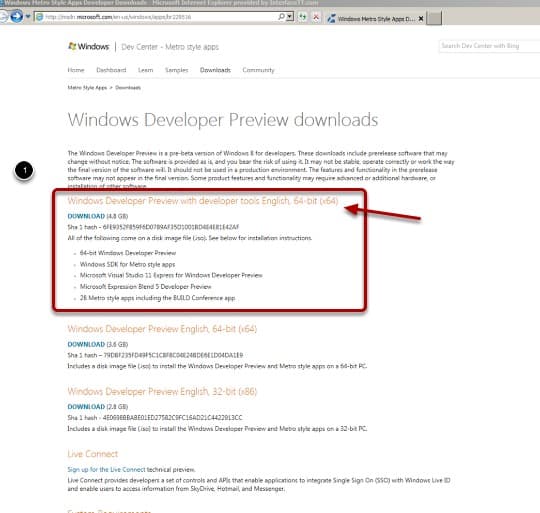Click the Windows logo in page header

pyautogui.click(x=89, y=46)
